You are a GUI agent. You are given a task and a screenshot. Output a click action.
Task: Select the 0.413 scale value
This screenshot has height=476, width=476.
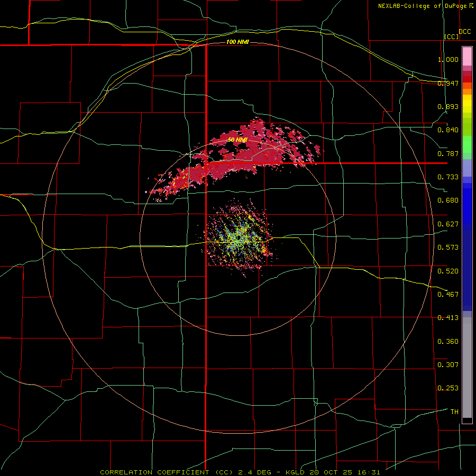pos(448,318)
